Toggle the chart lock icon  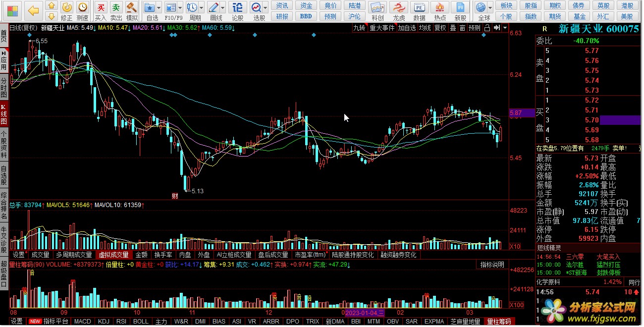[487, 28]
